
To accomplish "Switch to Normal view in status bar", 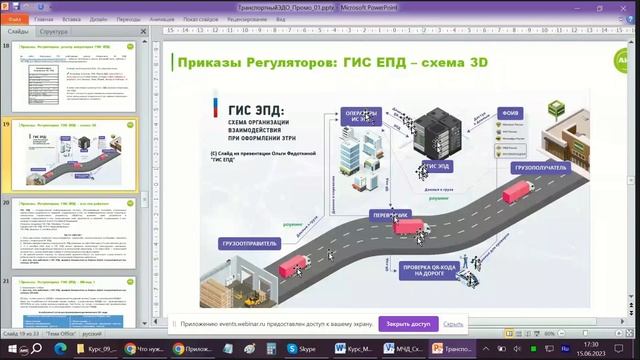I will coord(509,333).
